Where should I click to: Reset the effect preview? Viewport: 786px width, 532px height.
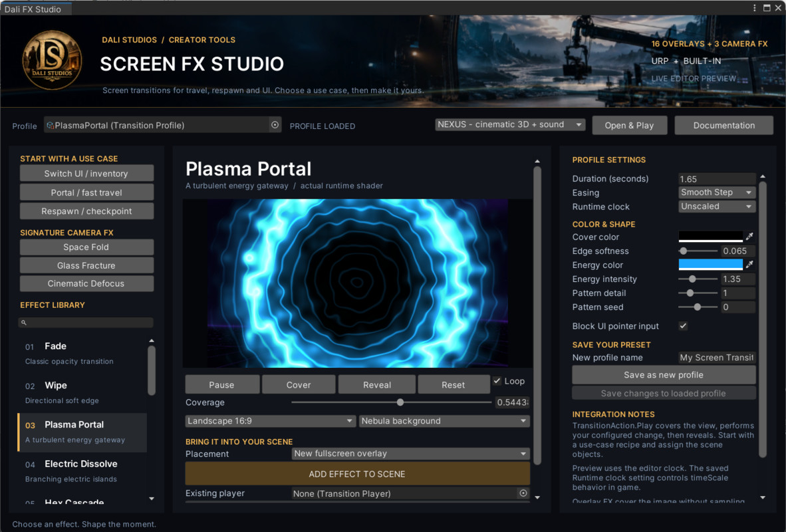coord(453,384)
